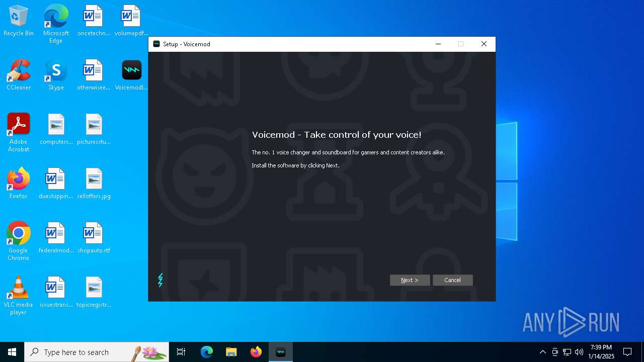Select the Adobe Acrobat desktop shortcut
The image size is (644, 362).
[19, 133]
